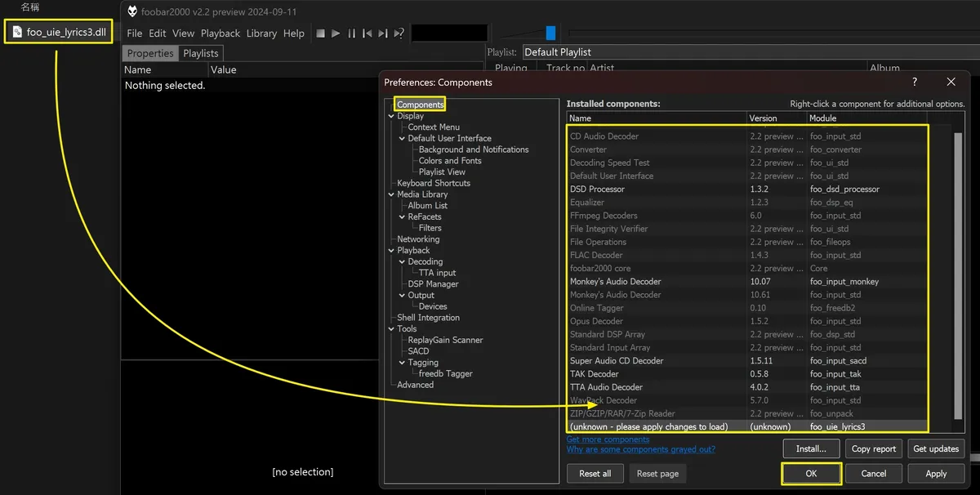Image resolution: width=980 pixels, height=495 pixels.
Task: Select the Super Audio CD Decoder row
Action: coord(747,361)
